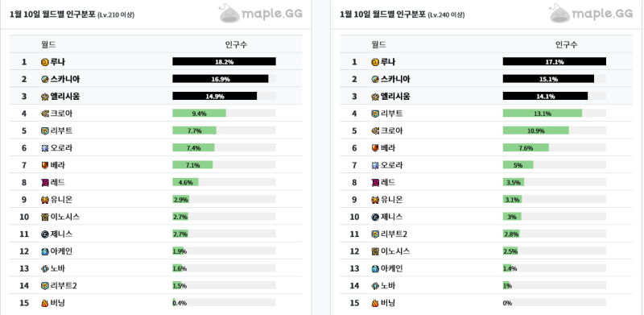Select the 이노시스 row in Lv.210 table

[x=155, y=218]
